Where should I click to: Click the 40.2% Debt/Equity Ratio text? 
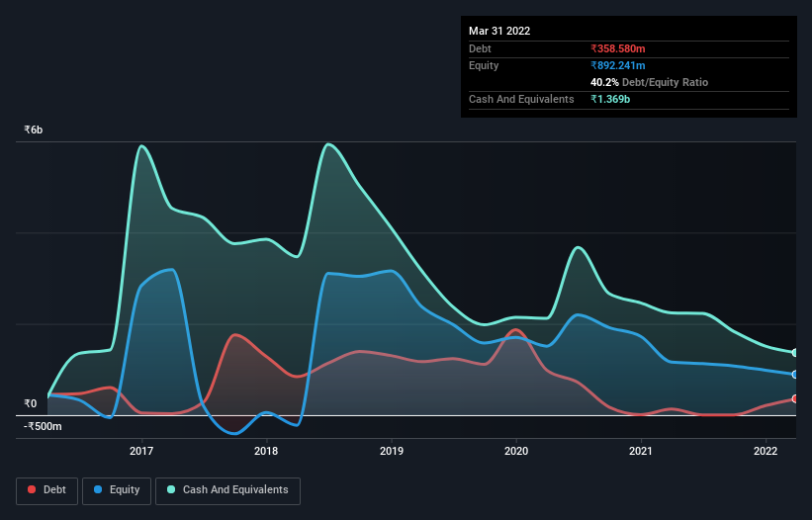tap(650, 82)
